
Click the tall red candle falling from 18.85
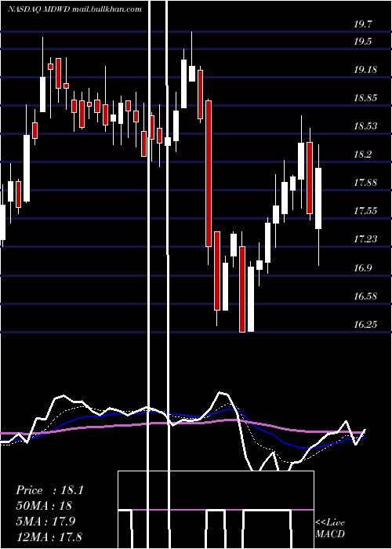[209, 173]
